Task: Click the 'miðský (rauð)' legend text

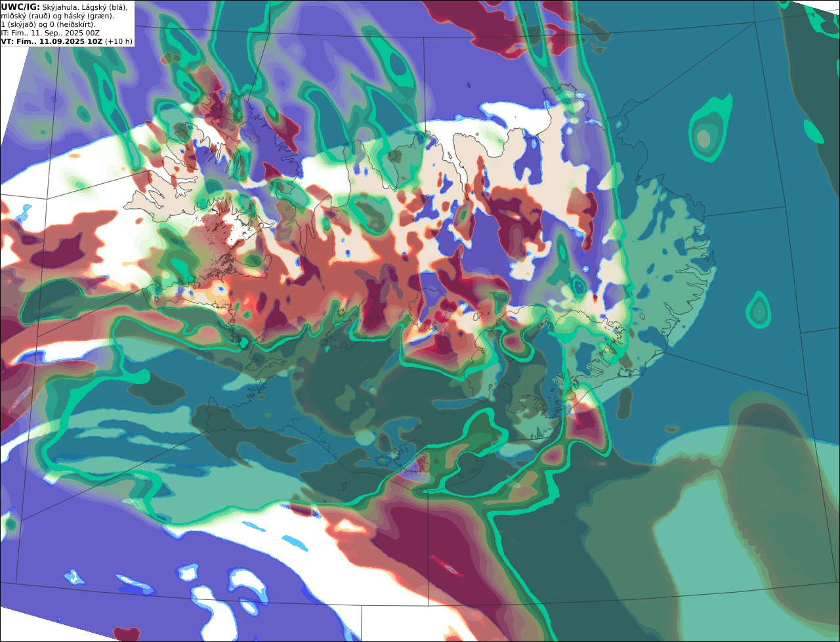Action: tap(26, 16)
